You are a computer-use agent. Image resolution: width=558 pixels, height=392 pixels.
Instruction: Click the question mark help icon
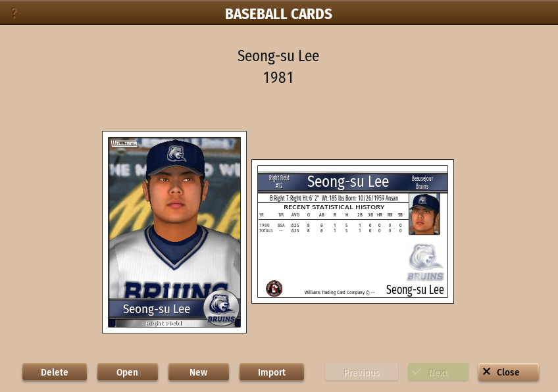[14, 13]
